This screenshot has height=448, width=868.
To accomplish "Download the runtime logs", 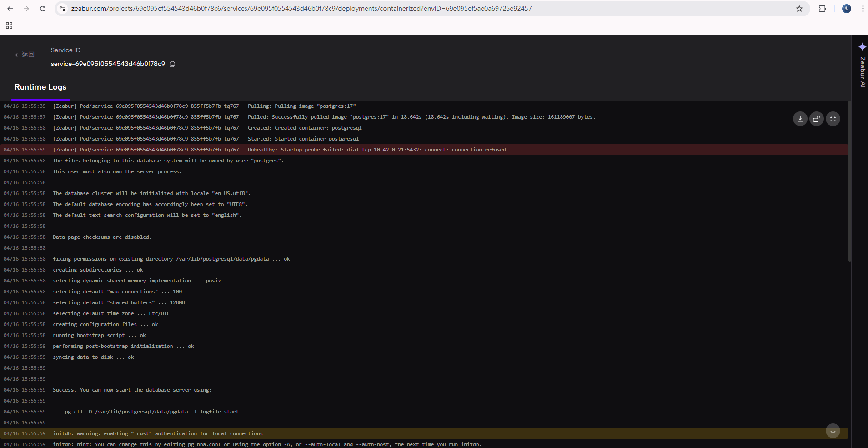I will tap(800, 119).
